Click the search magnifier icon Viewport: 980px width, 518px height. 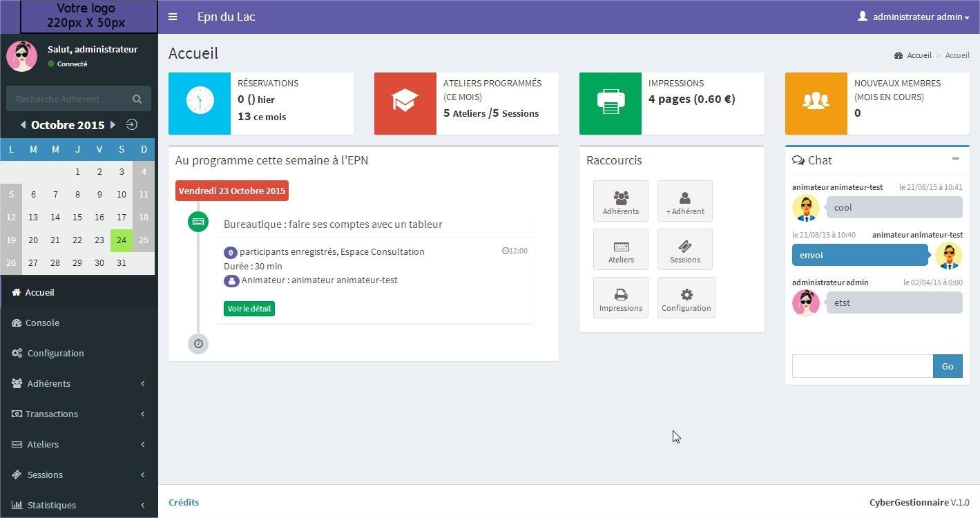coord(137,99)
